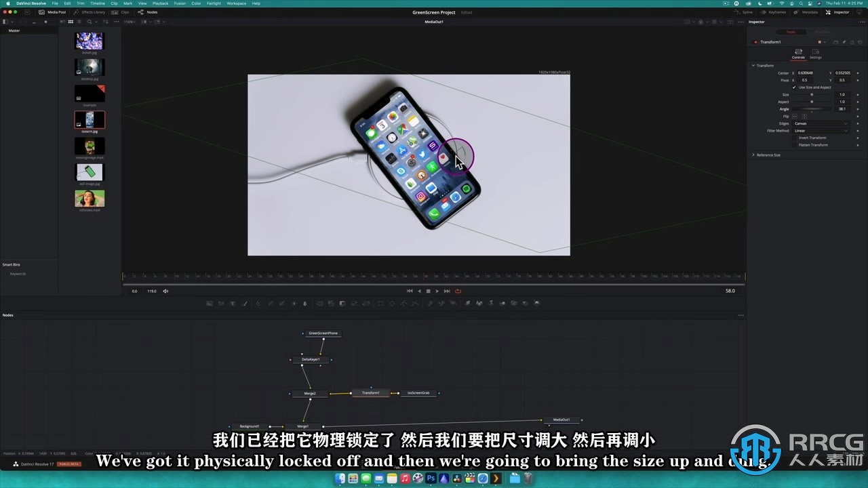Toggle Transform1 enable indicator in Inspector
868x488 pixels.
pyautogui.click(x=755, y=42)
